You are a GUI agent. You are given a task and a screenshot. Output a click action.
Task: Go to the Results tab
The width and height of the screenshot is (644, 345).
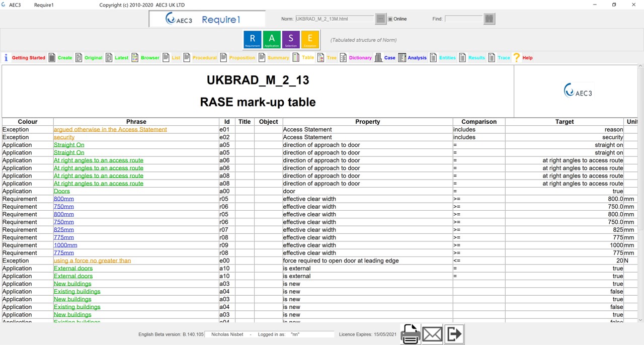[x=476, y=58]
